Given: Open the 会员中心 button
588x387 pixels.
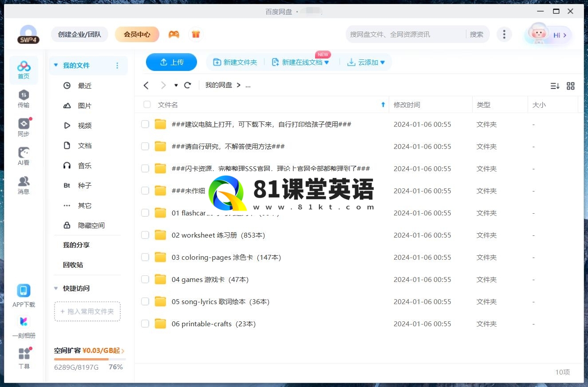Looking at the screenshot, I should [x=137, y=34].
